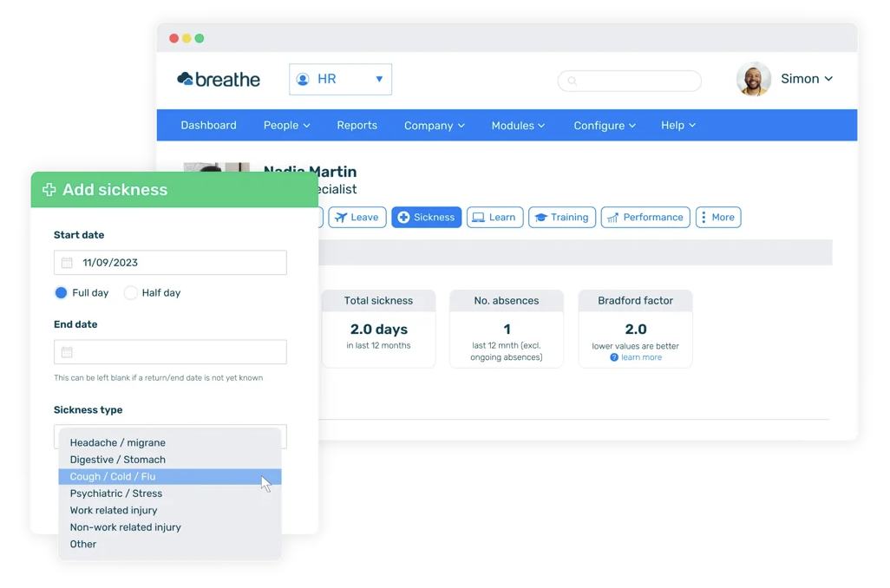Click inside the search field
Image resolution: width=890 pixels, height=588 pixels.
pyautogui.click(x=629, y=81)
